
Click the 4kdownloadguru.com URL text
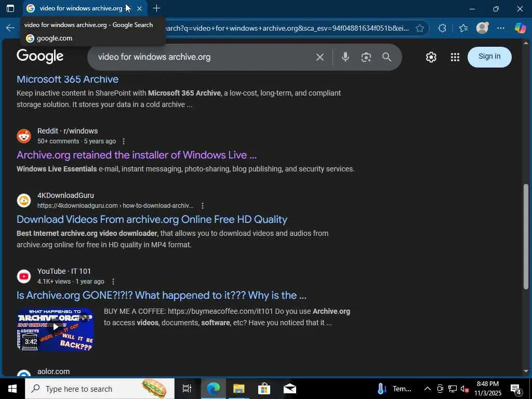pyautogui.click(x=115, y=206)
